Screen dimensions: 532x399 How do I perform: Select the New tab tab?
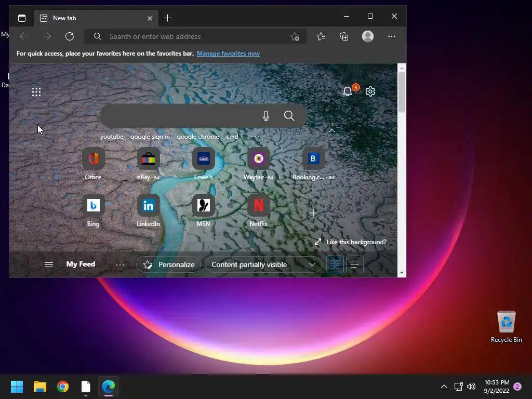(x=96, y=18)
